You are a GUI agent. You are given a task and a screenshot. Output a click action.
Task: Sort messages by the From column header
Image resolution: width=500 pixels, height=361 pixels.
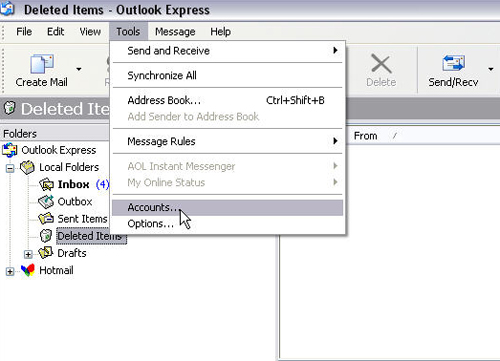pyautogui.click(x=366, y=136)
